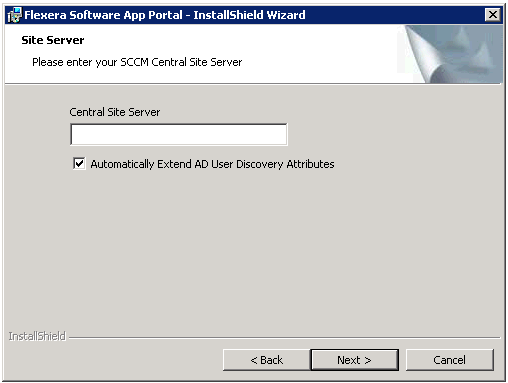Uncheck Automatically Extend AD User Discovery Attributes

[x=79, y=164]
